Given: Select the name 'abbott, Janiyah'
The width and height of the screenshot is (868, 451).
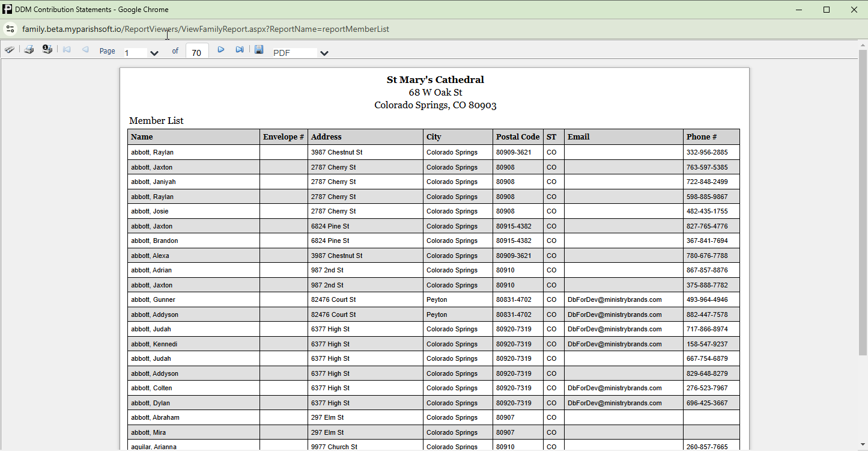Looking at the screenshot, I should (x=153, y=182).
